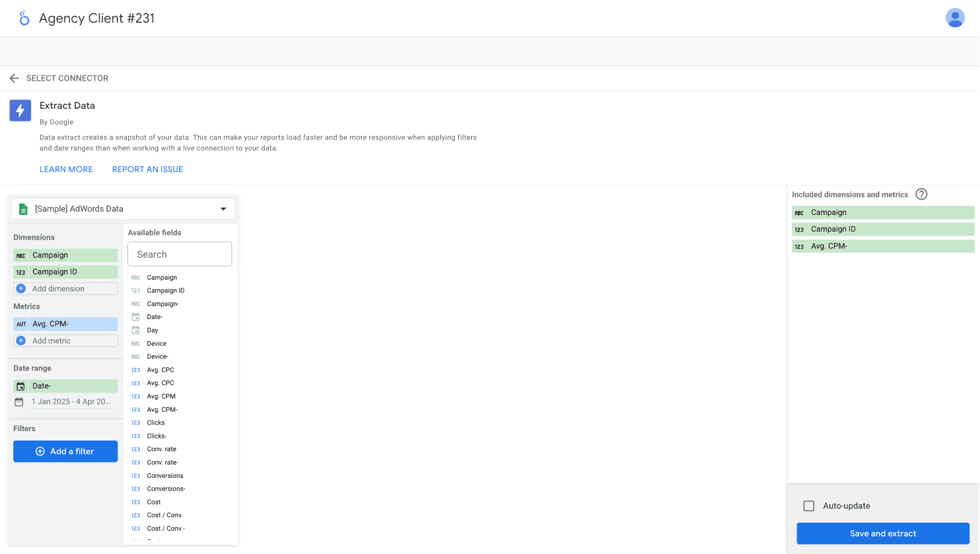
Task: Click the ABC icon beside the Campaign dimension
Action: [x=21, y=255]
